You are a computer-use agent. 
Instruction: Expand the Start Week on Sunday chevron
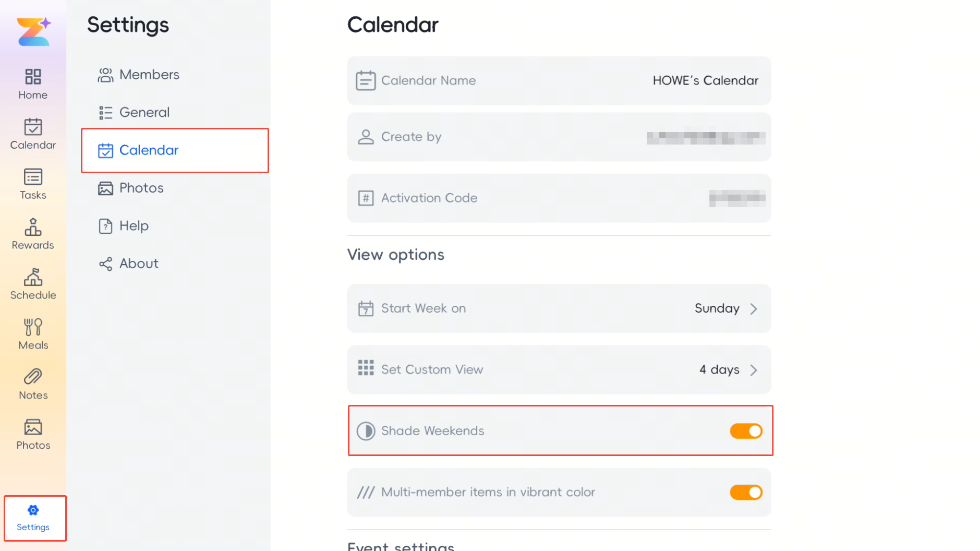tap(754, 309)
